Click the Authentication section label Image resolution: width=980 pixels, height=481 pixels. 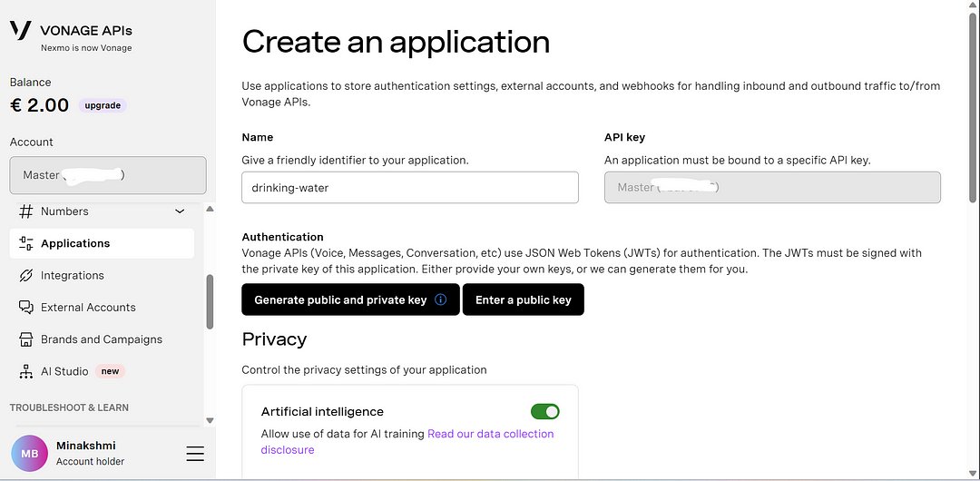click(282, 237)
